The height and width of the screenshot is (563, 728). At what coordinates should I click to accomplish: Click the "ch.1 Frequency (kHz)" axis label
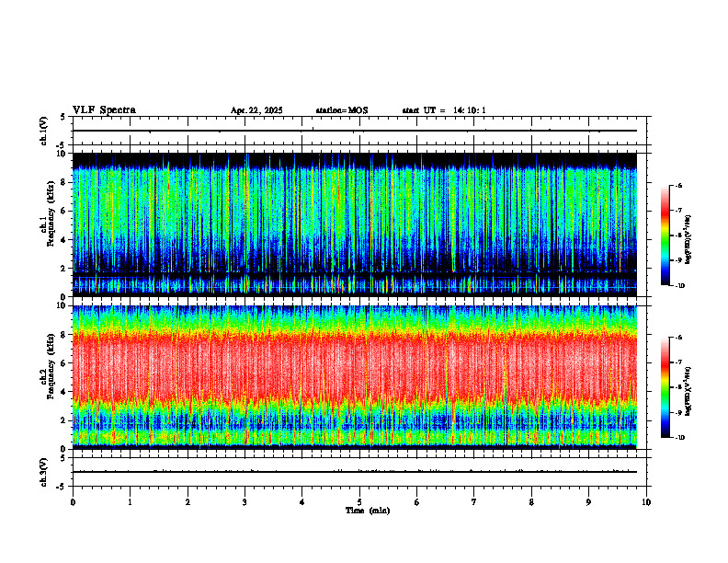pyautogui.click(x=47, y=212)
